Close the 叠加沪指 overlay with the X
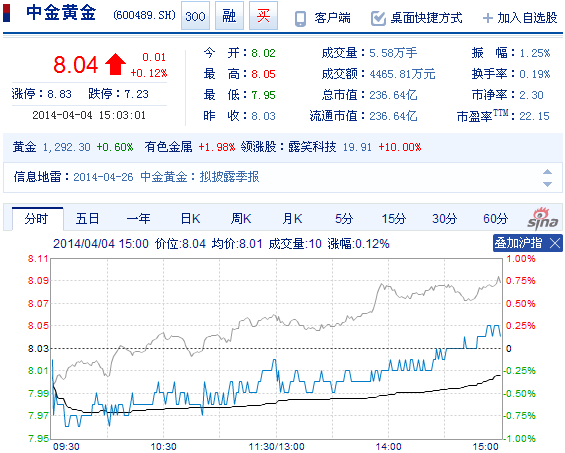The height and width of the screenshot is (453, 565). point(555,243)
